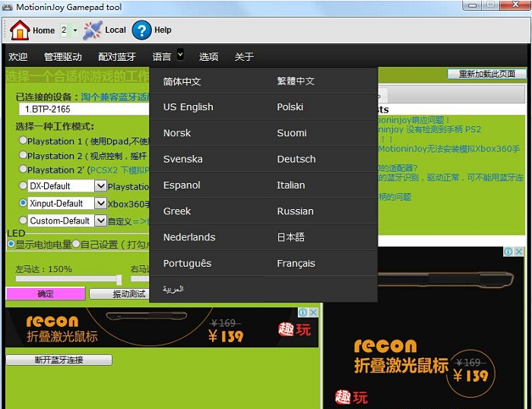Open the 欢迎 welcome tab

(x=18, y=56)
